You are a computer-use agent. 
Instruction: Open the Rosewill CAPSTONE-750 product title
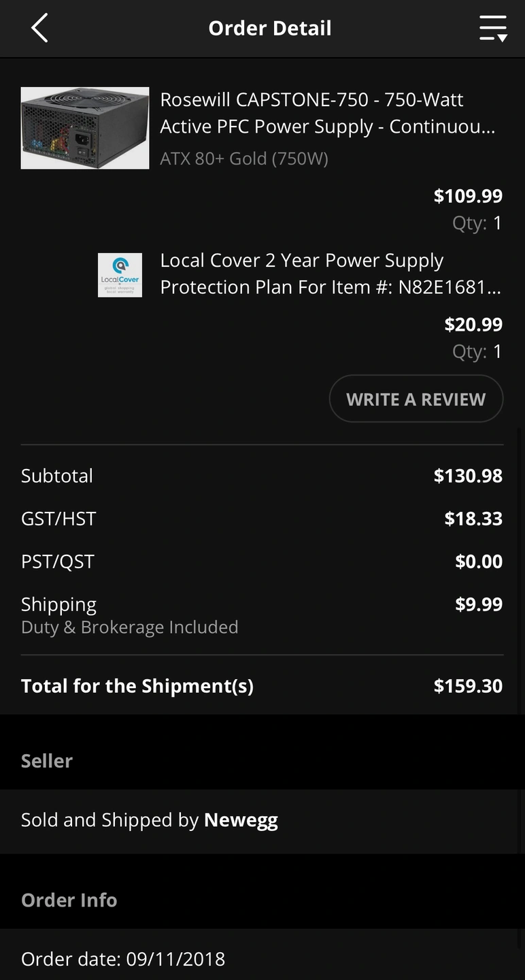(x=327, y=113)
